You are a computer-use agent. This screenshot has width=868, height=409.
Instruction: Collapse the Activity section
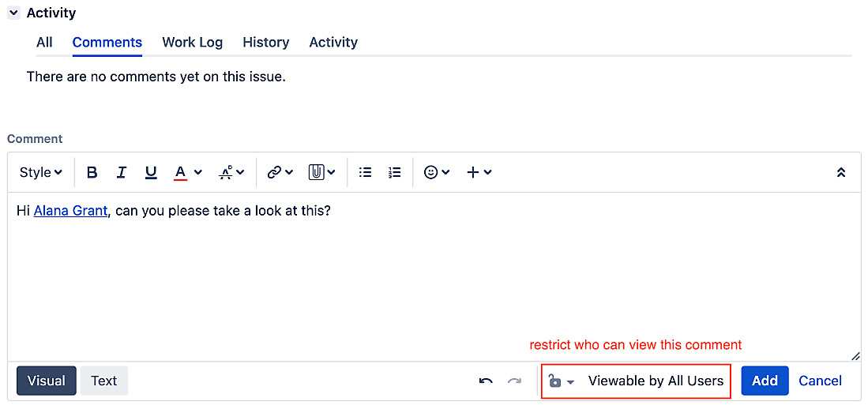13,13
